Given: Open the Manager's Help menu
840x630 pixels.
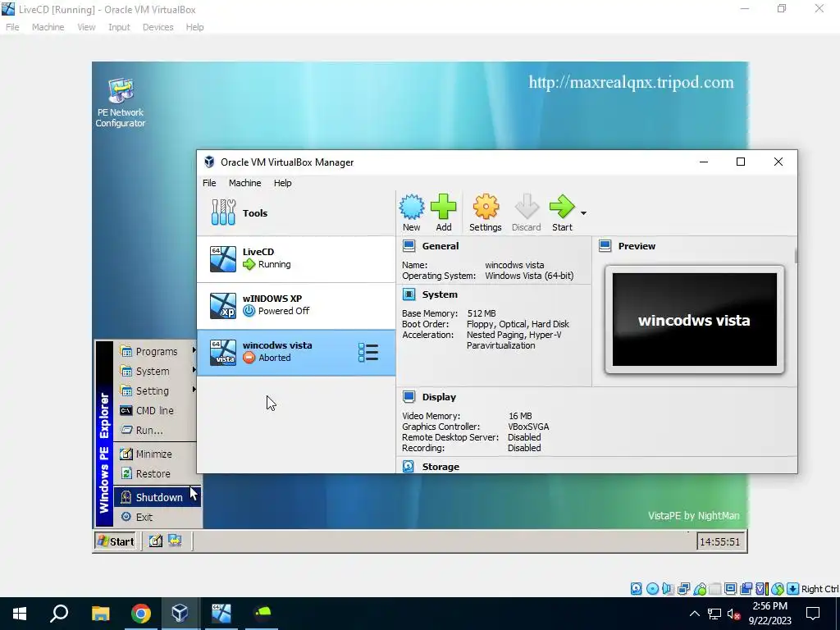Looking at the screenshot, I should click(x=282, y=183).
